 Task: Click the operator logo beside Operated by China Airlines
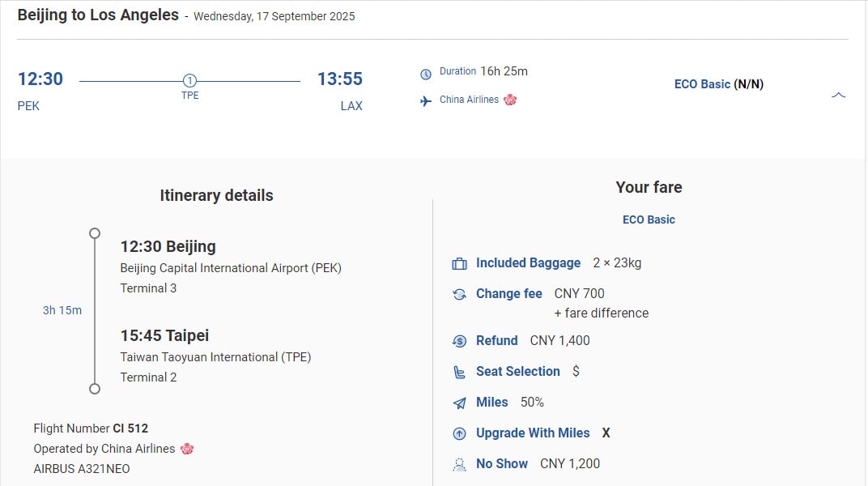[x=187, y=449]
